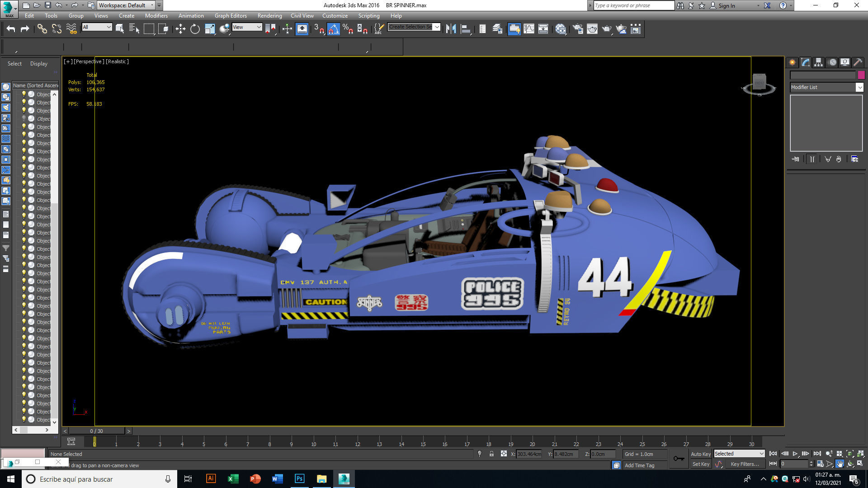The width and height of the screenshot is (868, 488).
Task: Activate the Select and Rotate tool
Action: pyautogui.click(x=195, y=29)
